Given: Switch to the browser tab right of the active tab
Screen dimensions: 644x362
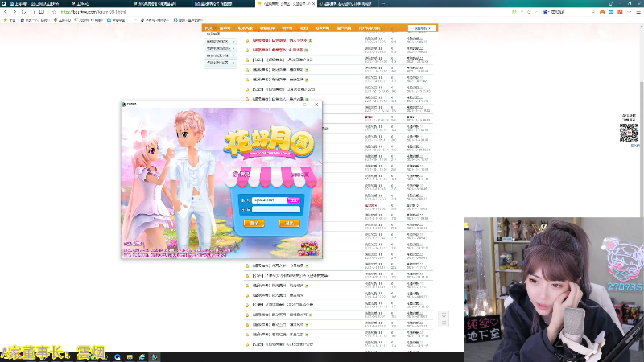Looking at the screenshot, I should [347, 4].
